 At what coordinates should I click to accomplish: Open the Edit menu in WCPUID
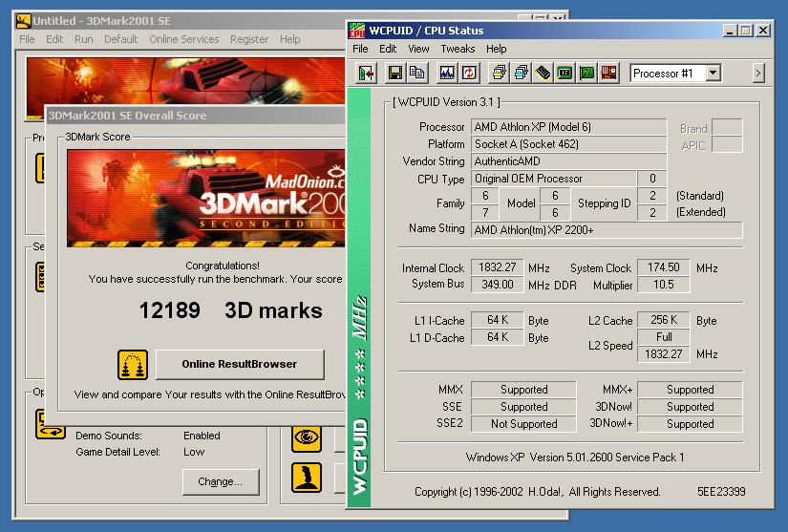pyautogui.click(x=388, y=49)
